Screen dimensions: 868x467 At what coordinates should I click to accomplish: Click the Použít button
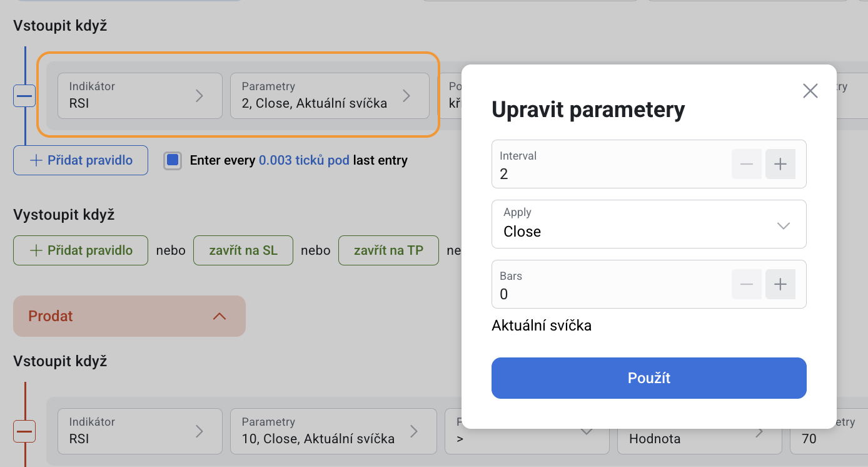pos(649,378)
